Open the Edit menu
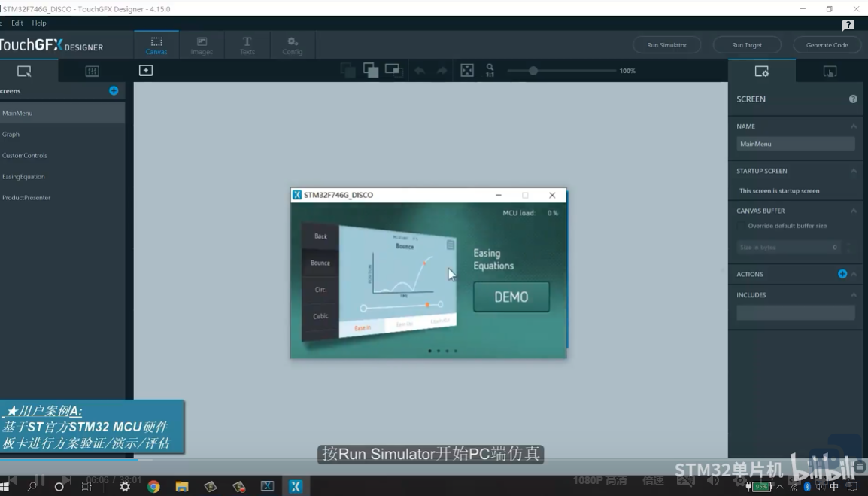 point(17,23)
